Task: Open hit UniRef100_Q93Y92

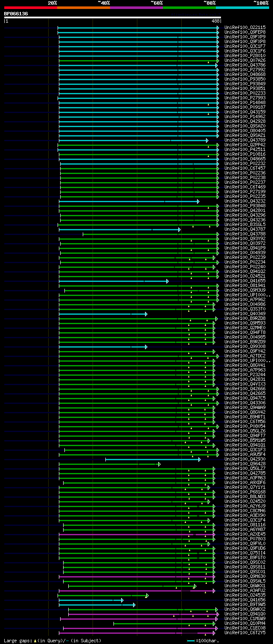Action: [x=245, y=239]
